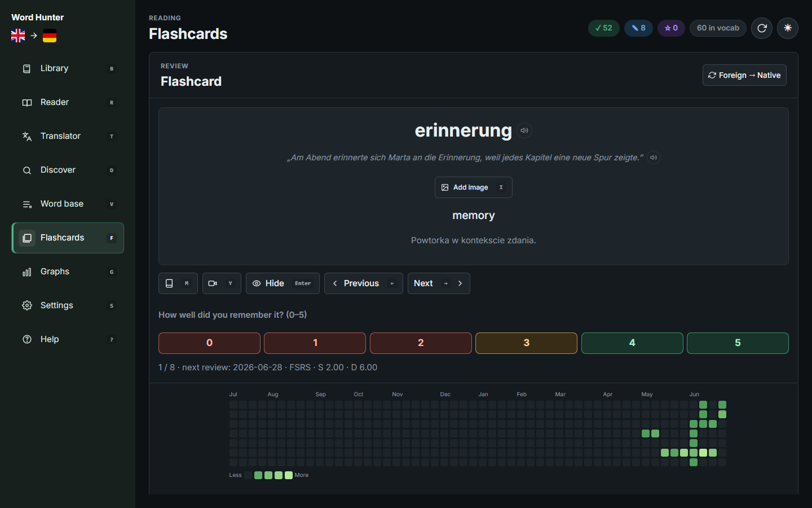
Task: Open Word base in sidebar
Action: click(68, 204)
